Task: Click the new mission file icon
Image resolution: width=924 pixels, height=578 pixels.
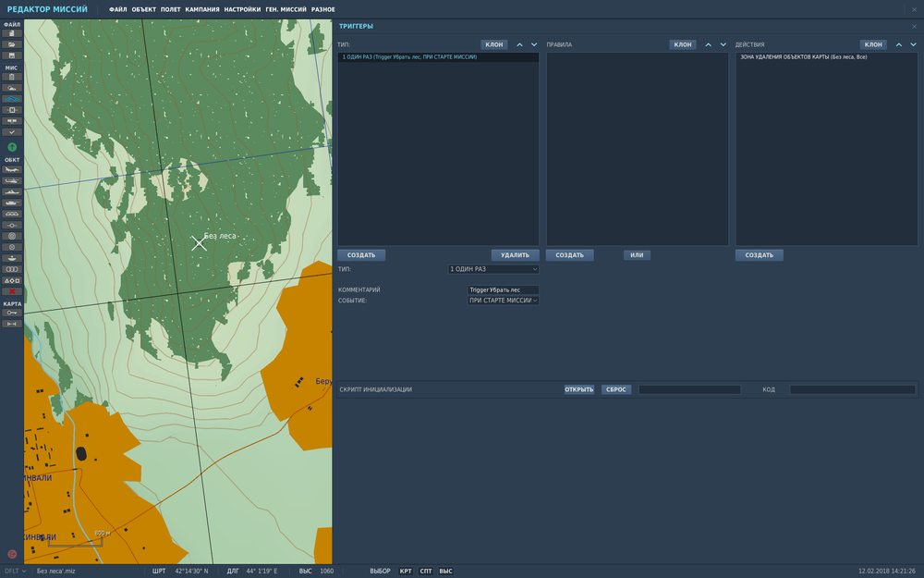Action: pos(12,33)
